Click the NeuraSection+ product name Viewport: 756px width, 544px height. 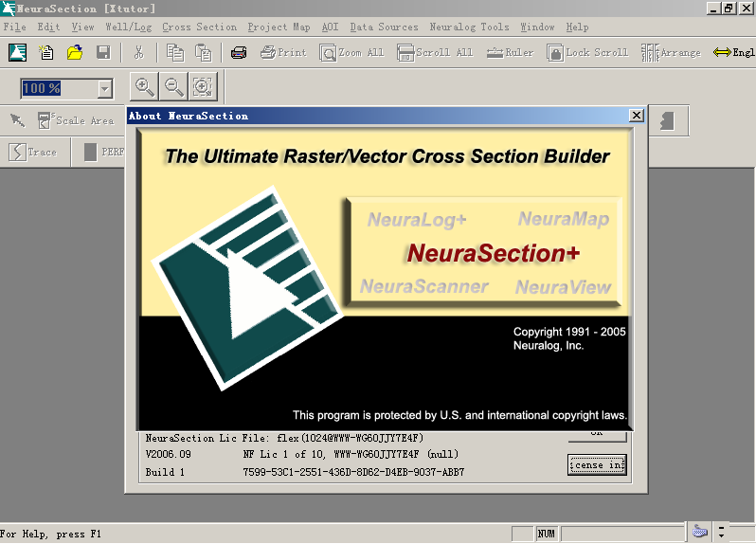pyautogui.click(x=493, y=253)
